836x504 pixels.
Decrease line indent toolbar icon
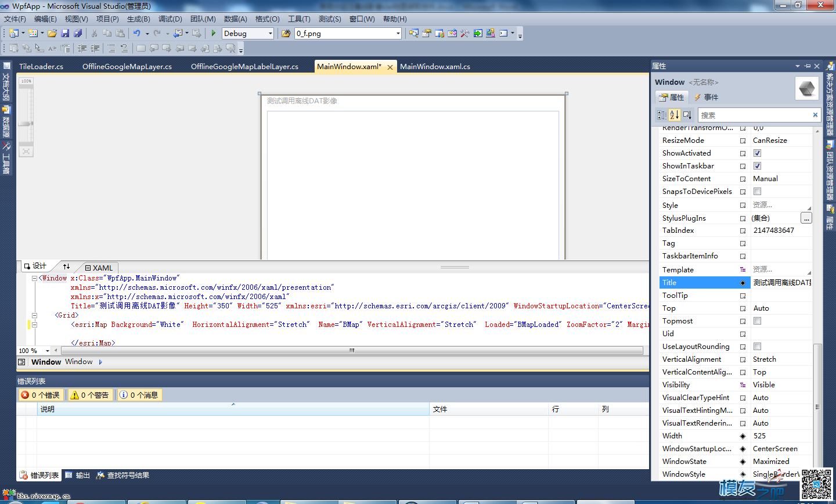(82, 49)
